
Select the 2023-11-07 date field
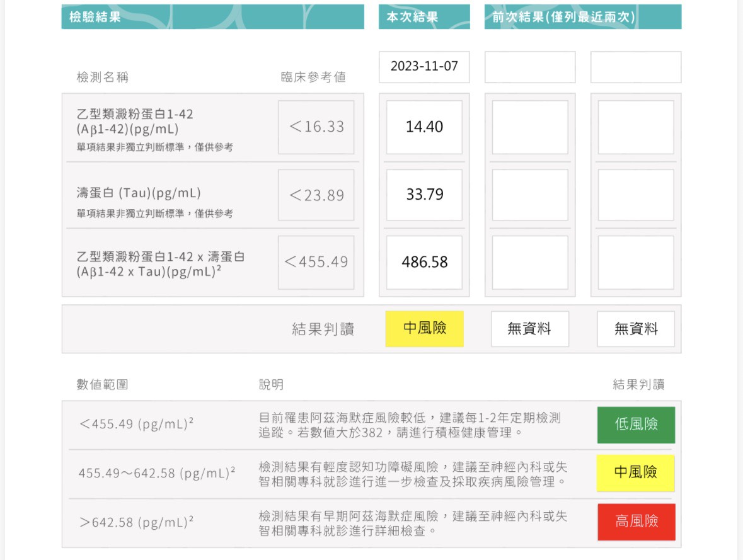click(423, 67)
